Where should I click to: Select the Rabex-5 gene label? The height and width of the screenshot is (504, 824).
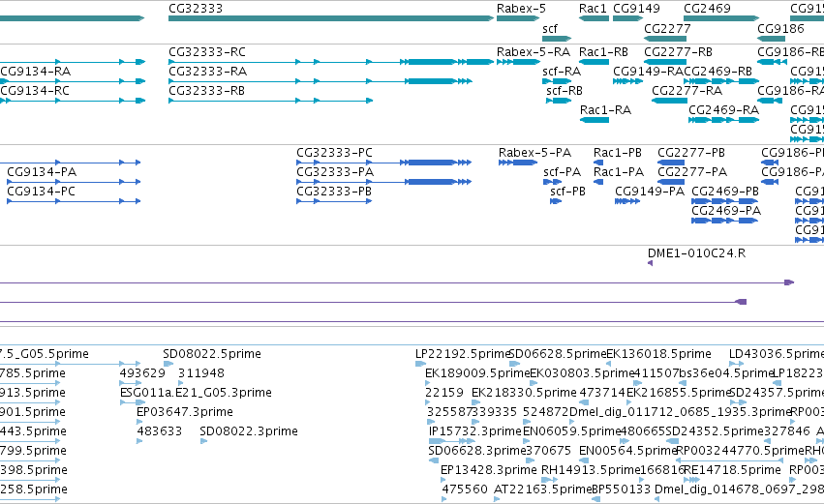(521, 9)
